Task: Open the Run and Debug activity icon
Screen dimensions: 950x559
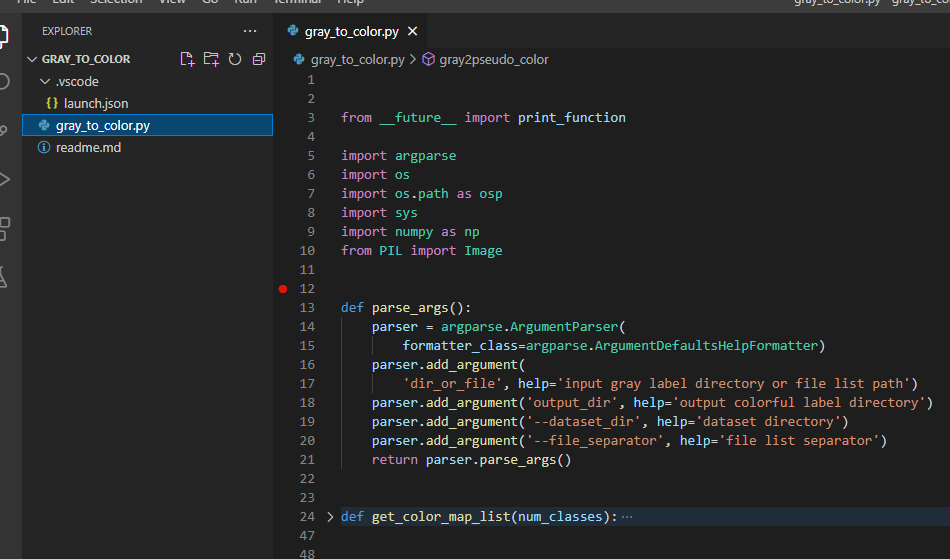Action: pyautogui.click(x=4, y=179)
